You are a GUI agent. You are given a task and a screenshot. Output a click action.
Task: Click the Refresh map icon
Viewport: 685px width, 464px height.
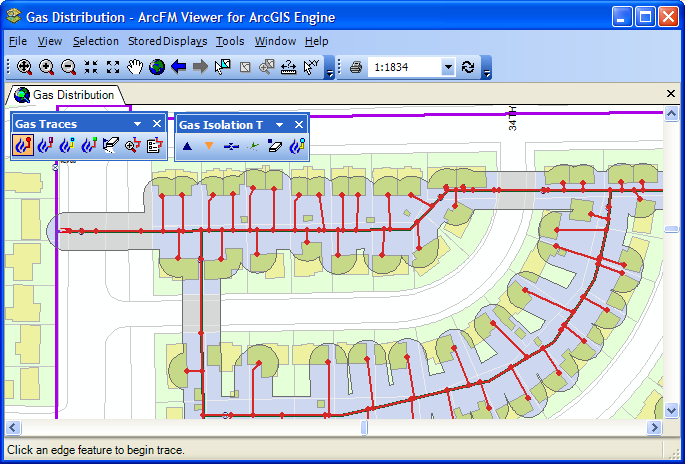coord(468,67)
